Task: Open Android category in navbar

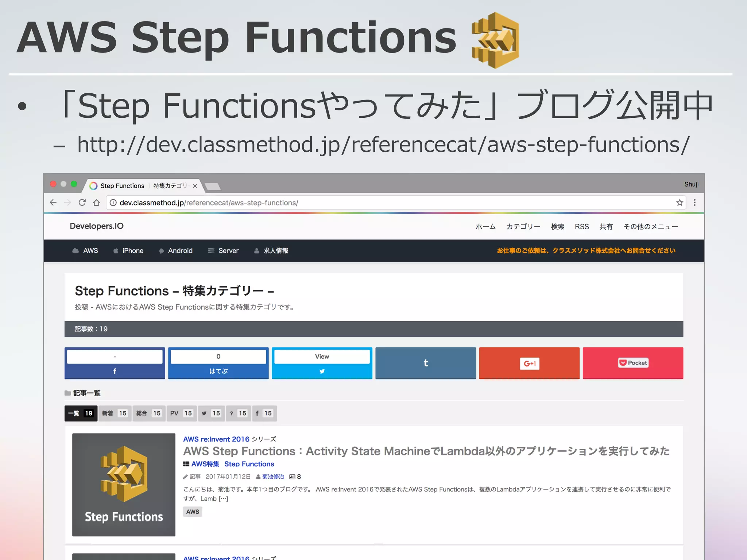Action: coord(175,251)
